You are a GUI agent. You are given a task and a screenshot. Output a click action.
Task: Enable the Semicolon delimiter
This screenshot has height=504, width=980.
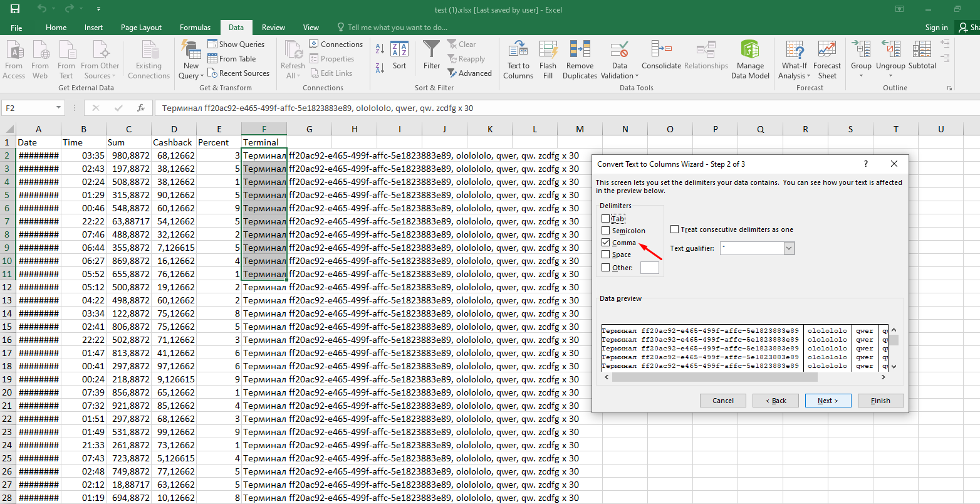pyautogui.click(x=605, y=230)
